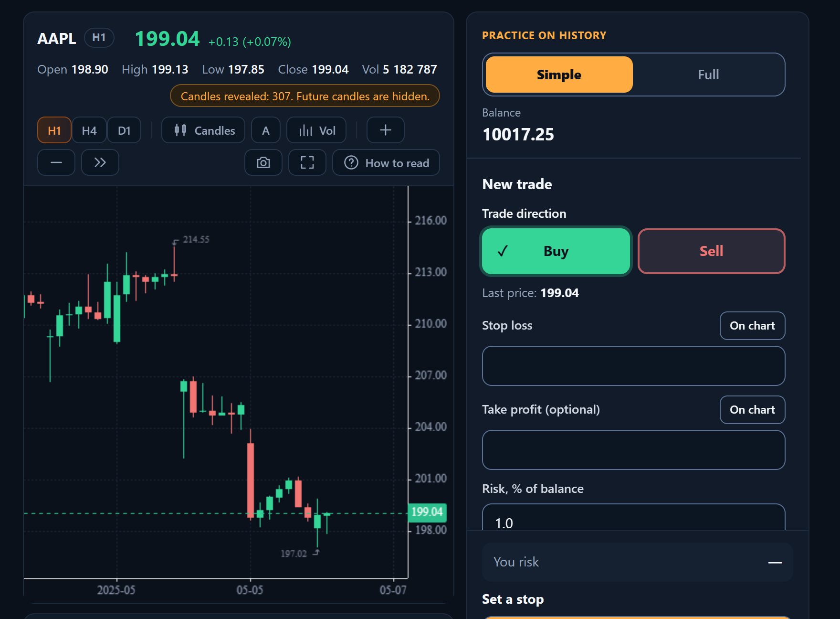
Task: Click the Last price: 199.04 text
Action: coord(530,293)
